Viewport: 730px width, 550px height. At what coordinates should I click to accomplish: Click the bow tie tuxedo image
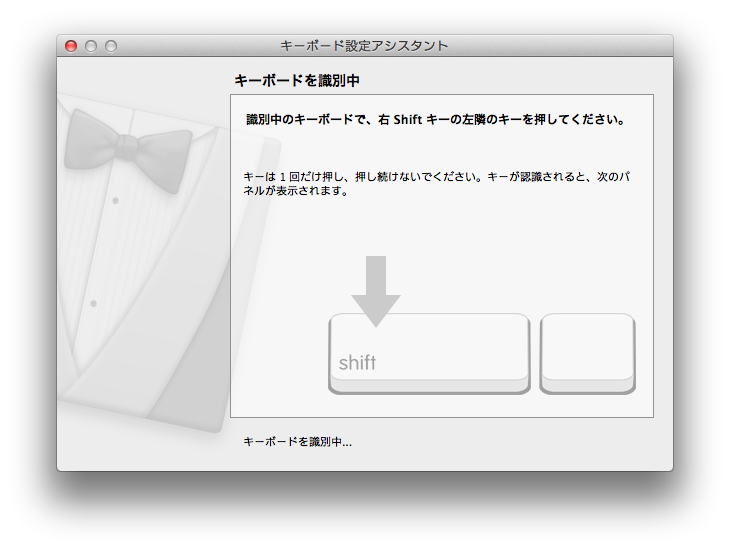tap(169, 263)
